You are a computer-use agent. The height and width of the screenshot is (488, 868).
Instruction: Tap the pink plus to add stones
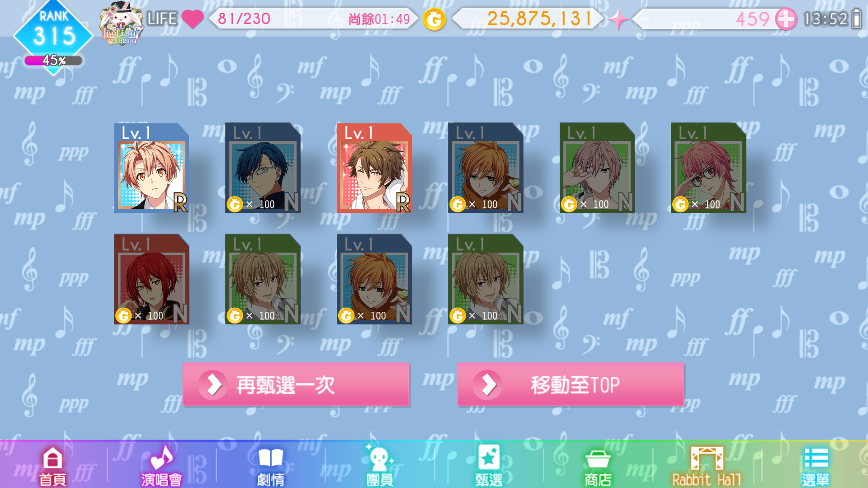click(786, 19)
